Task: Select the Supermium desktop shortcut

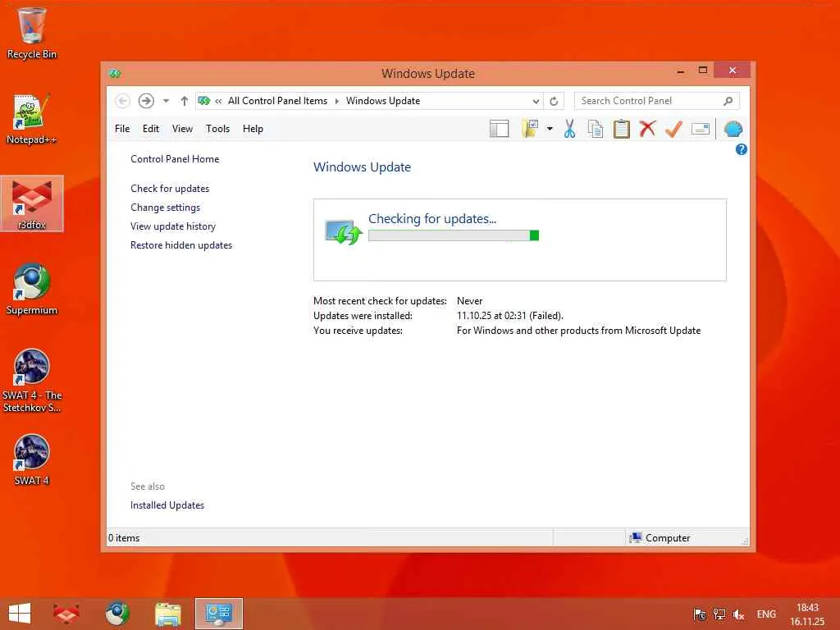Action: [32, 288]
